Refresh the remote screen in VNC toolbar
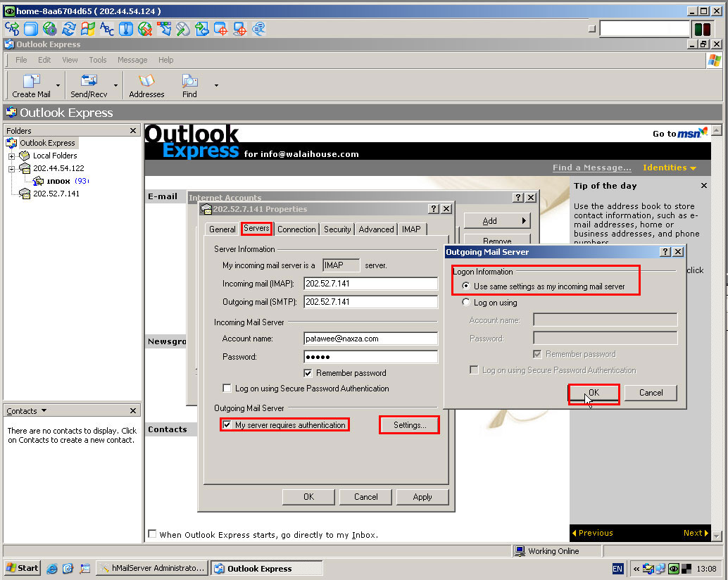728x580 pixels. 69,29
